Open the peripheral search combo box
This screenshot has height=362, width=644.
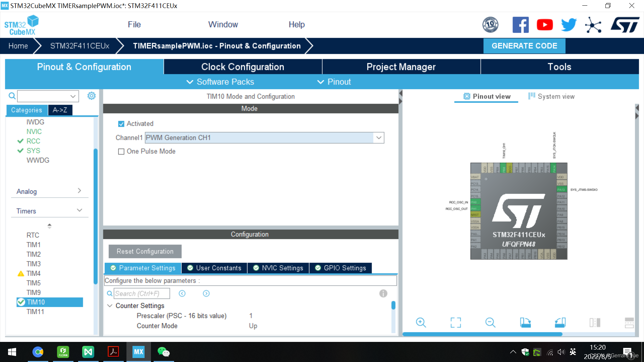(x=48, y=96)
